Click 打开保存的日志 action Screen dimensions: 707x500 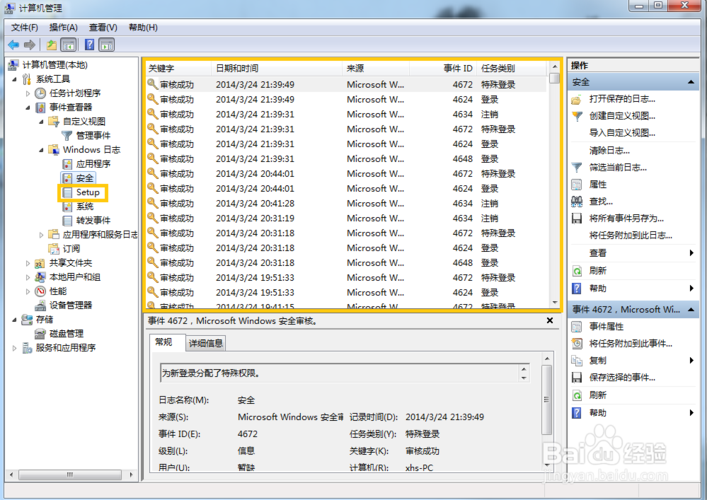622,99
